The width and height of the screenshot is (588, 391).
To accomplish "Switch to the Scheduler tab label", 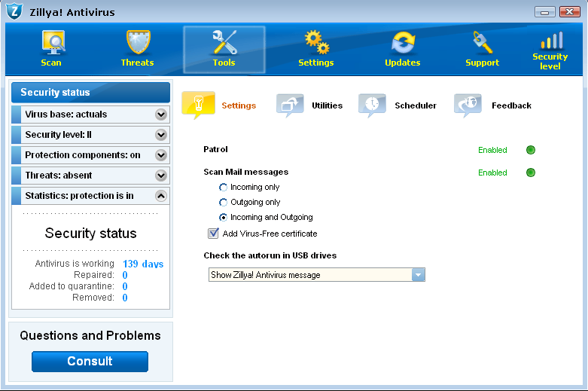I will (416, 105).
